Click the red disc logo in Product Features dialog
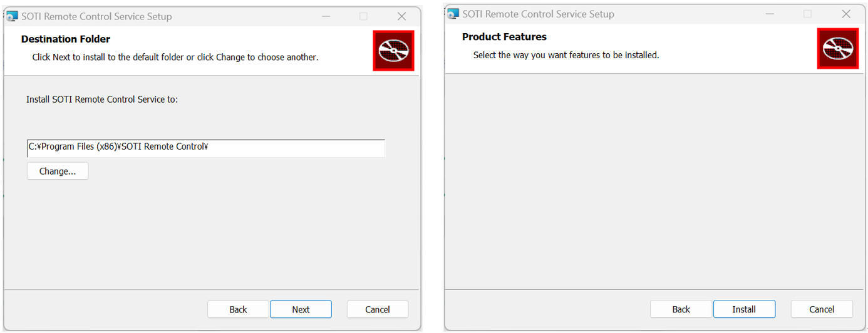The width and height of the screenshot is (868, 333). point(838,48)
